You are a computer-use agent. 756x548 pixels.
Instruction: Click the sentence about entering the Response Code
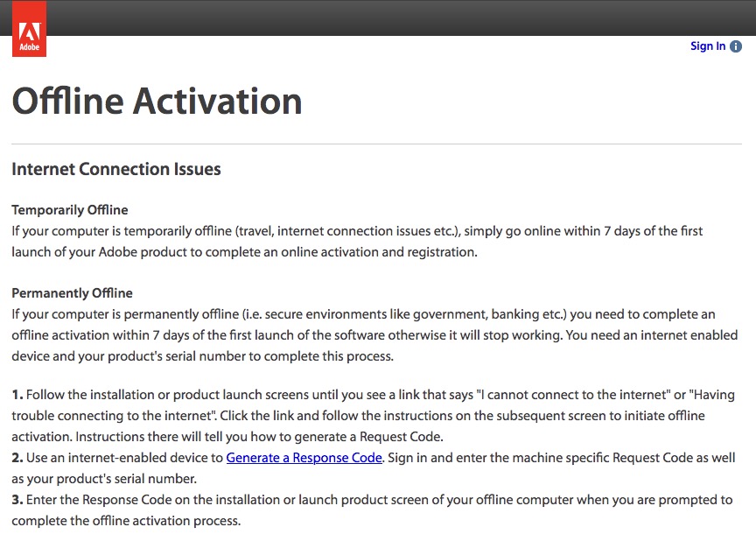[x=372, y=509]
